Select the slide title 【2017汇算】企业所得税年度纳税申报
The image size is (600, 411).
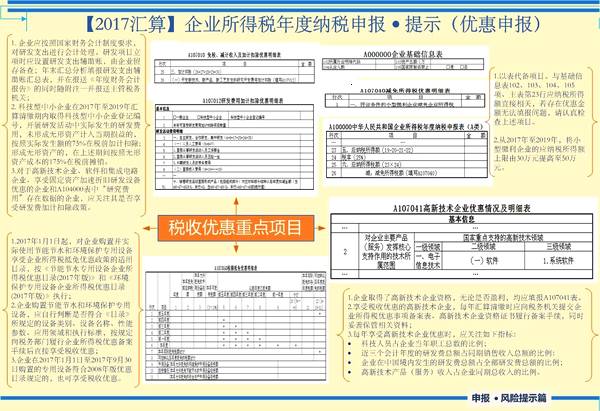pyautogui.click(x=235, y=24)
